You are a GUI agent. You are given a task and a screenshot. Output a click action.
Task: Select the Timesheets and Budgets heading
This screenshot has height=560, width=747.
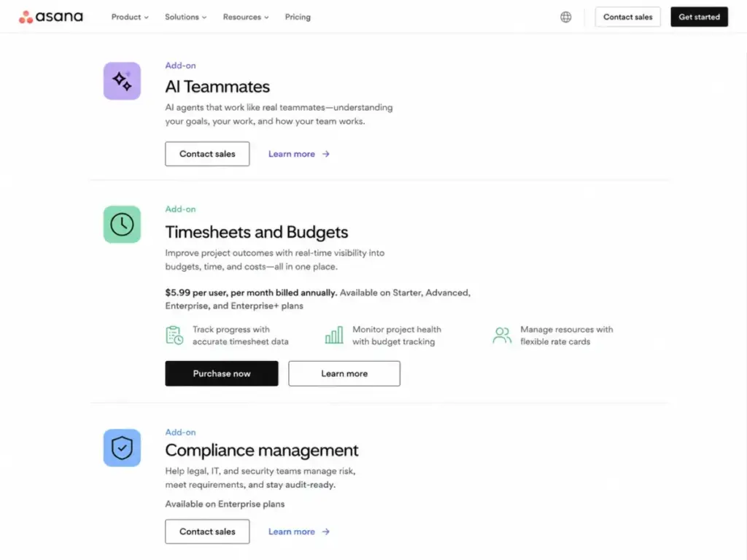coord(256,232)
